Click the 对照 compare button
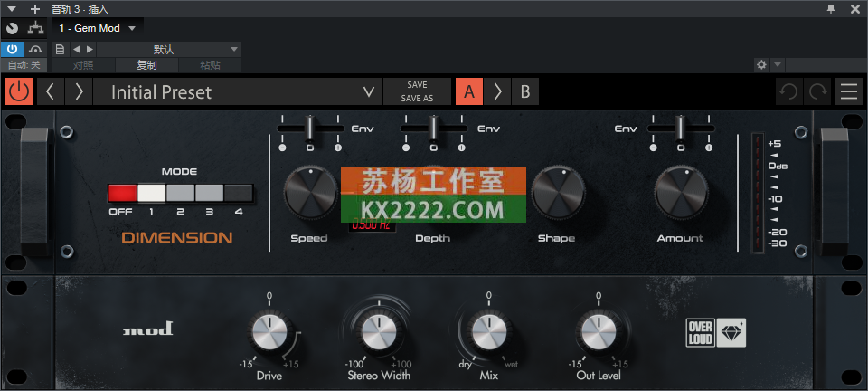Viewport: 868px width, 391px height. click(x=83, y=65)
